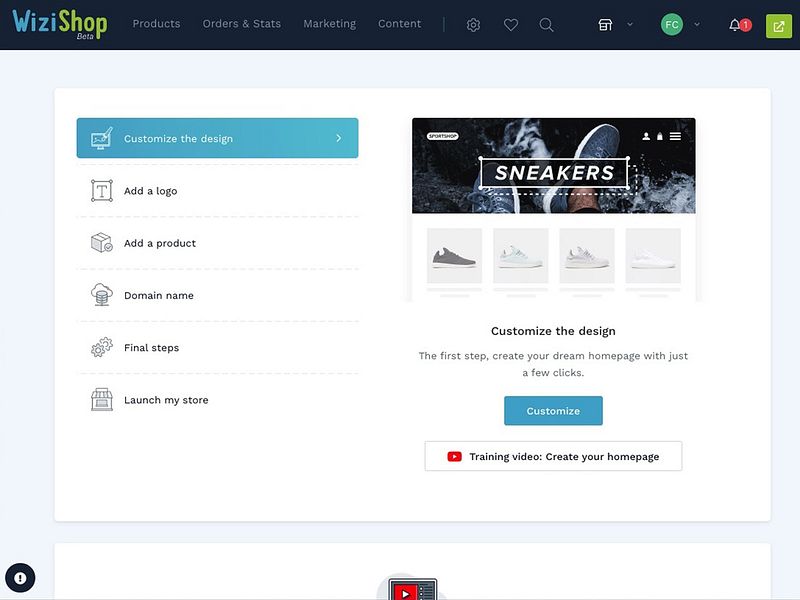The width and height of the screenshot is (800, 600).
Task: Open the Products menu
Action: click(156, 24)
